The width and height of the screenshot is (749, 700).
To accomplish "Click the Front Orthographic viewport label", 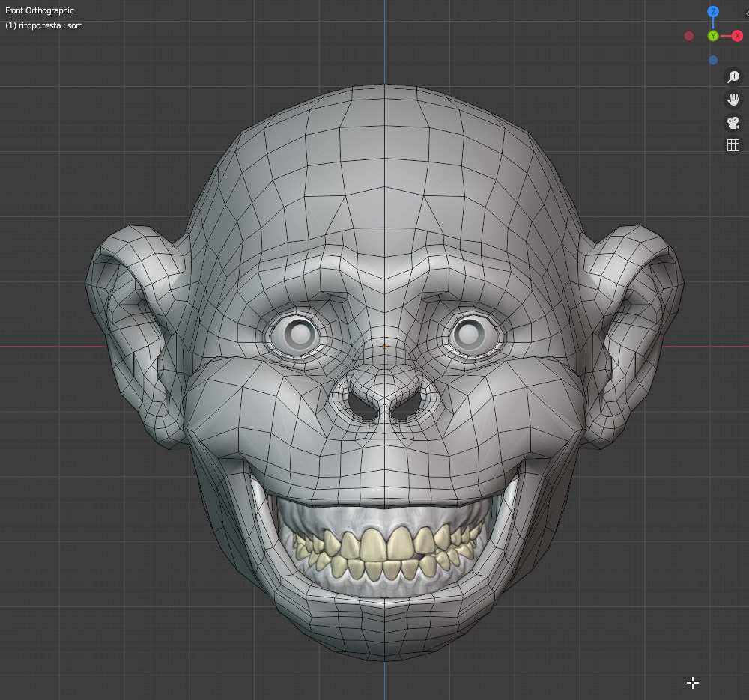I will click(39, 10).
